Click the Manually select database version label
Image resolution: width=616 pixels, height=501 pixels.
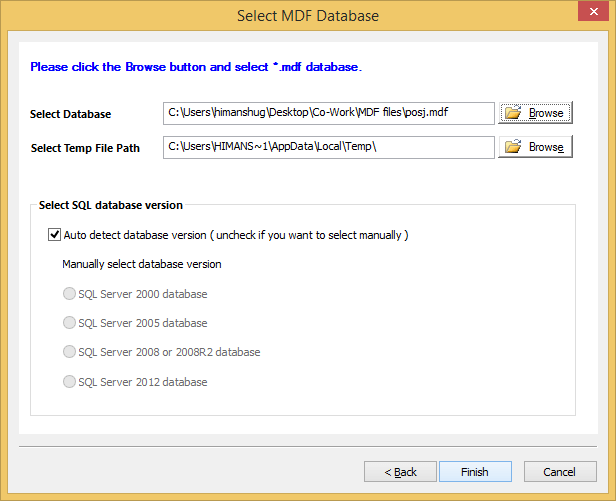(142, 264)
